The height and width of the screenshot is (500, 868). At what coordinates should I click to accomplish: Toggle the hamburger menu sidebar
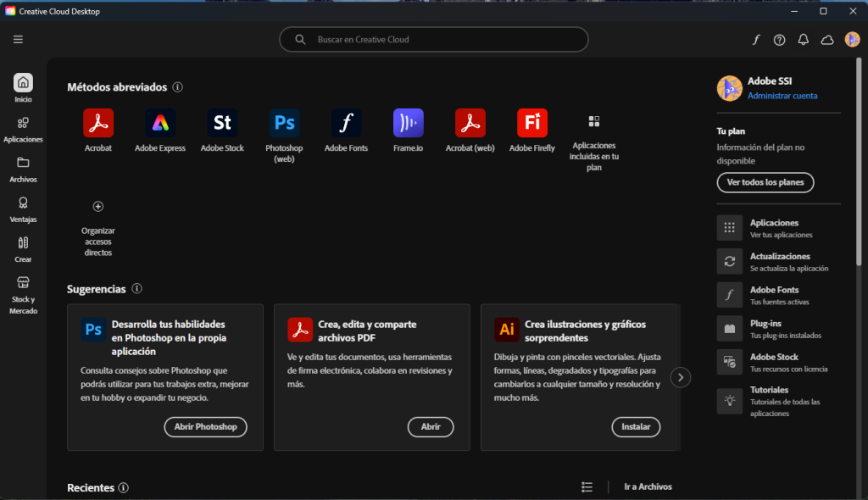(18, 39)
